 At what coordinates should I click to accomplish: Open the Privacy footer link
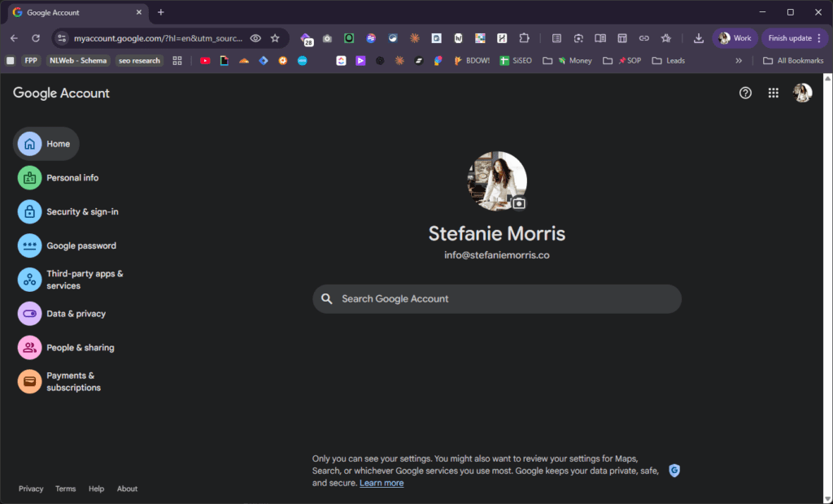[31, 489]
